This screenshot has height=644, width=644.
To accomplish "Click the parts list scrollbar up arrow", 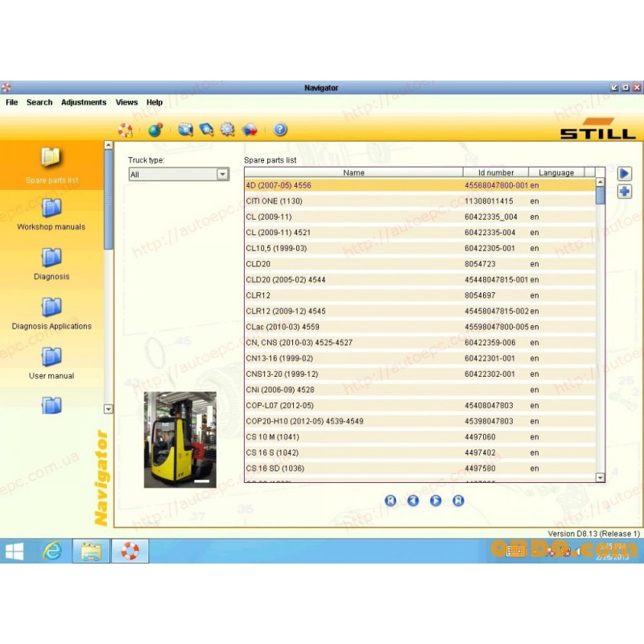I will pos(600,182).
